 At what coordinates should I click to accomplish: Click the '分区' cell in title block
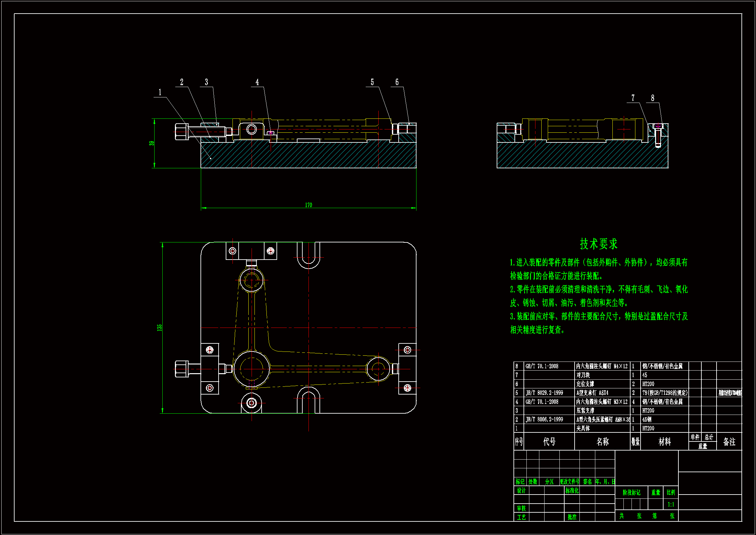tap(549, 482)
